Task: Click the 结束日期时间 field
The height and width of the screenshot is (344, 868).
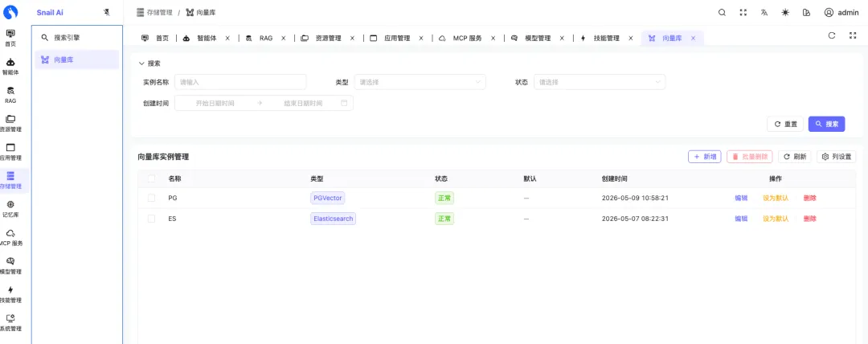Action: [x=303, y=103]
